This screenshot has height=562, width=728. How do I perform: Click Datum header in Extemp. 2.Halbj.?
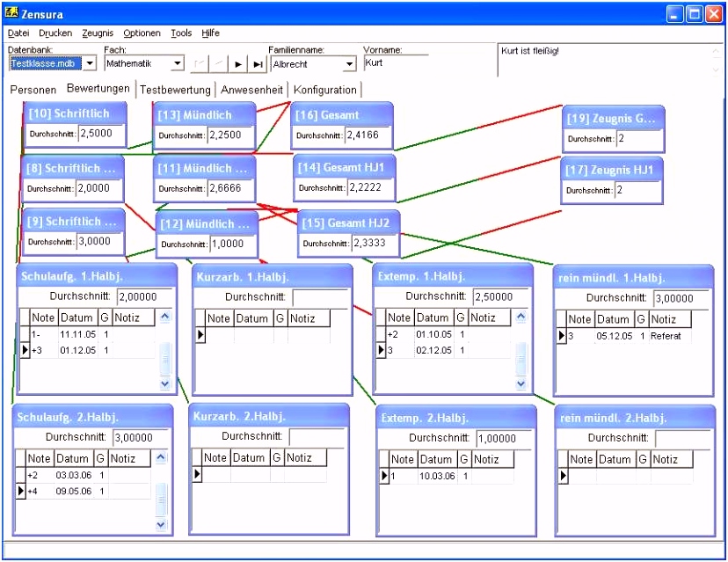[x=436, y=459]
